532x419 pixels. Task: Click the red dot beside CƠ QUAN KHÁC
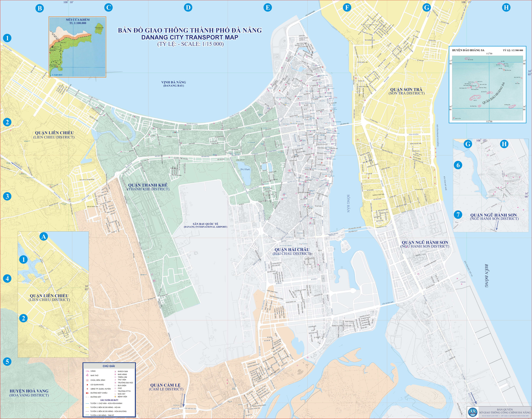tap(87, 385)
